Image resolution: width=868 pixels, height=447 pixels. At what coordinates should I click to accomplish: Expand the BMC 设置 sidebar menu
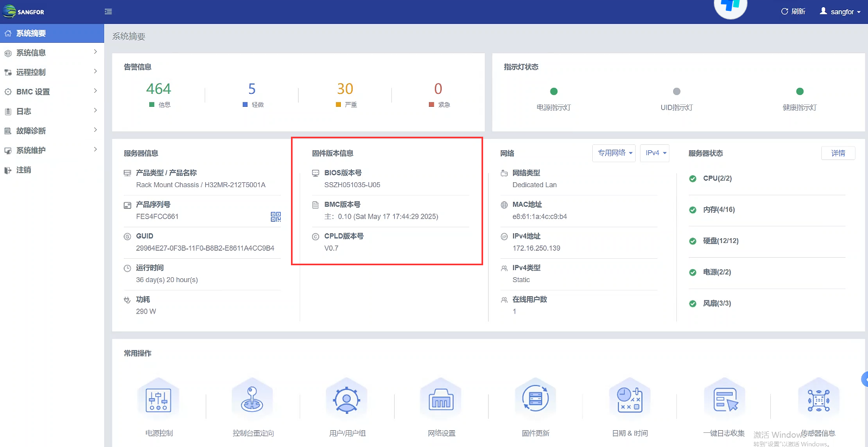pos(52,92)
